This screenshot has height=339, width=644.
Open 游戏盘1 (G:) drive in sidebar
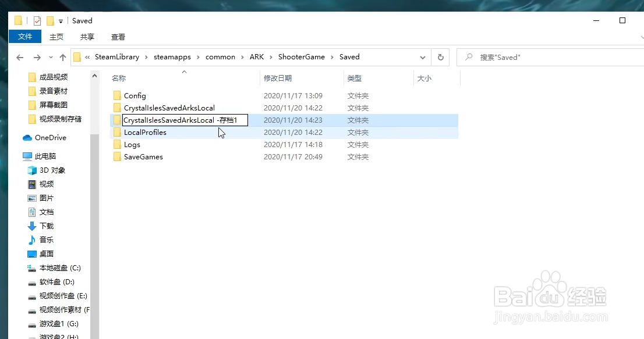59,324
